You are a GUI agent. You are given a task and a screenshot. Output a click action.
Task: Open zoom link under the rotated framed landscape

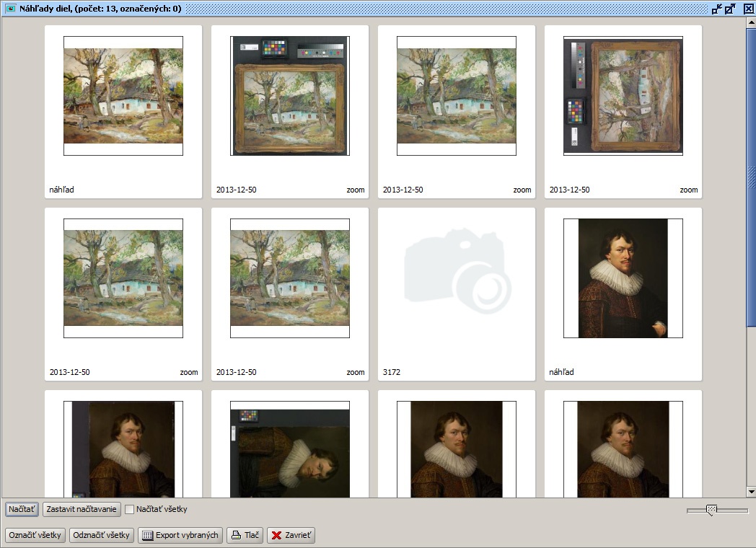(688, 190)
